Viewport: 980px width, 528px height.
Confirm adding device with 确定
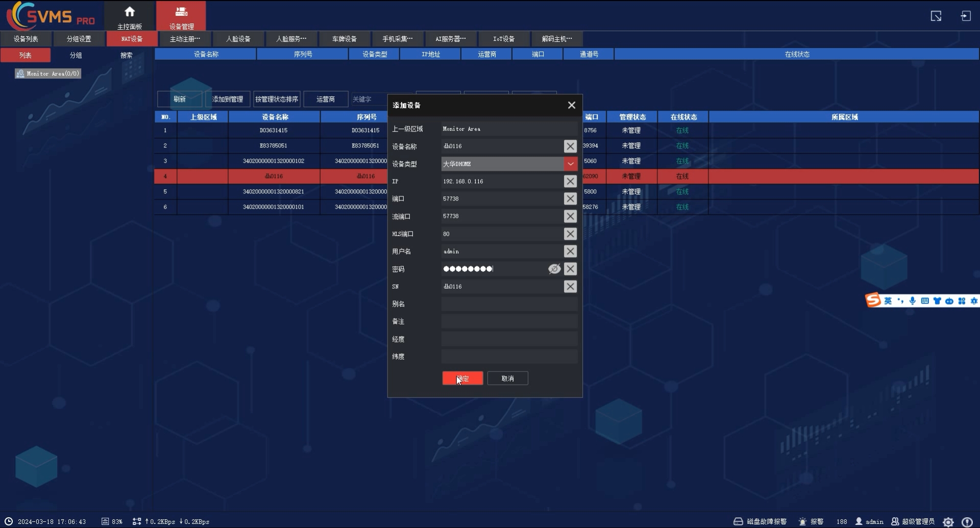[462, 379]
